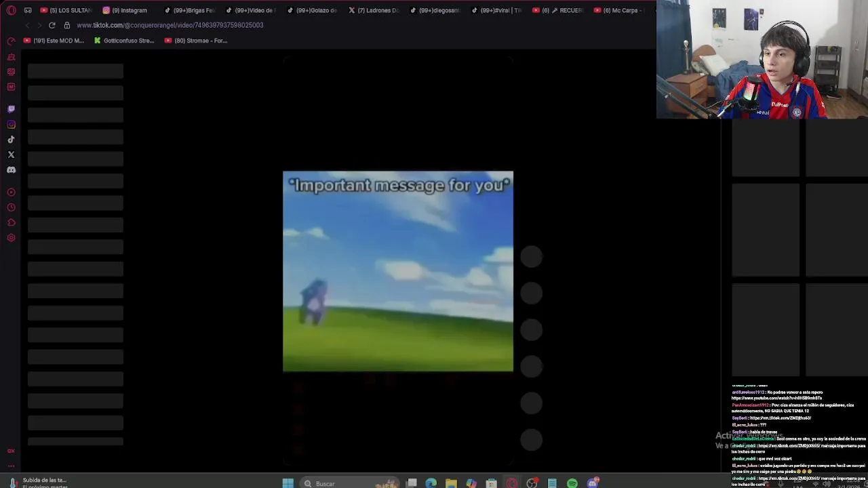Switch to the Brigas TikTok tab

tap(189, 10)
